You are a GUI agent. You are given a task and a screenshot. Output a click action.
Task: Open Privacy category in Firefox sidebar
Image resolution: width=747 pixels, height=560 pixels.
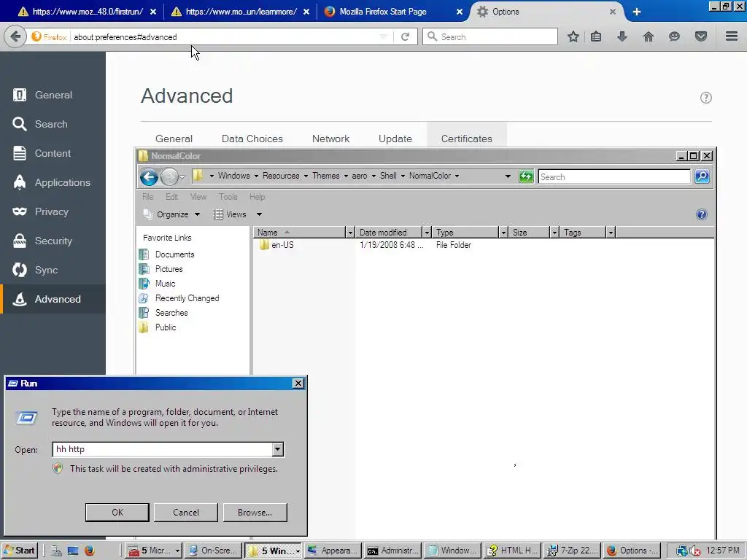pos(53,211)
